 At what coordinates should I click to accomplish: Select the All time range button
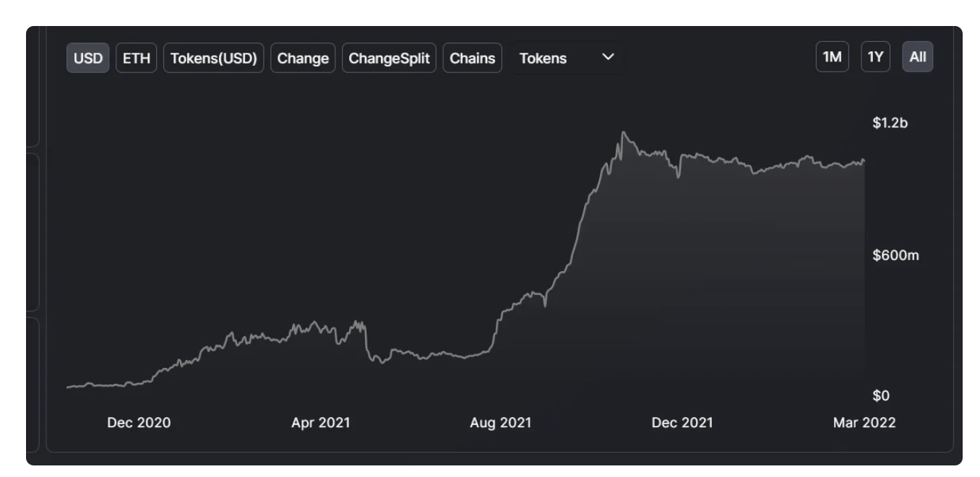click(x=918, y=57)
